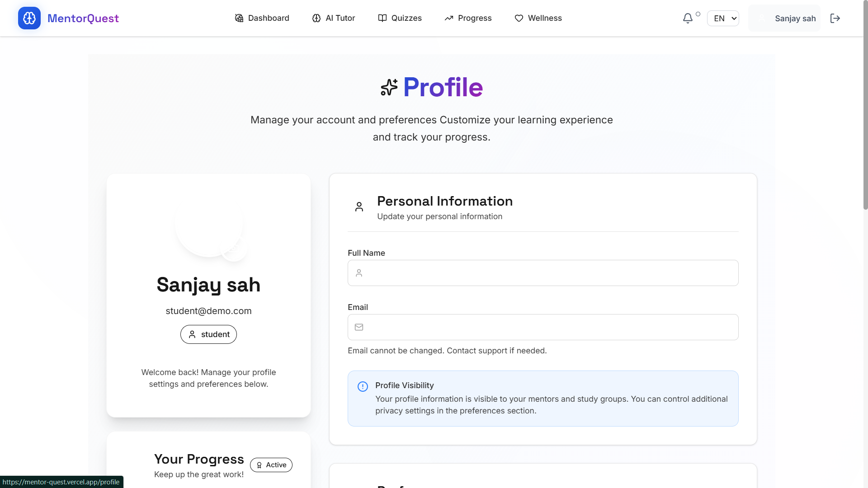868x488 pixels.
Task: Click the envelope icon in Email field
Action: (359, 327)
